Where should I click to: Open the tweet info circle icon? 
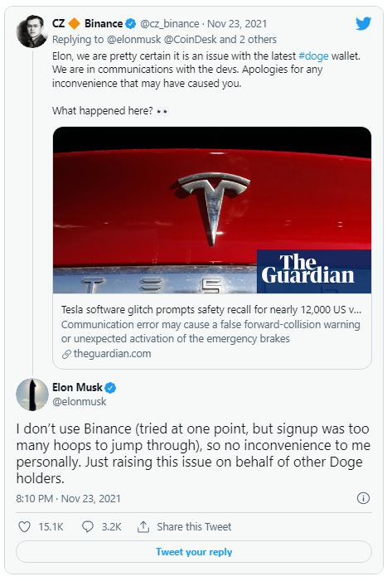[x=363, y=498]
